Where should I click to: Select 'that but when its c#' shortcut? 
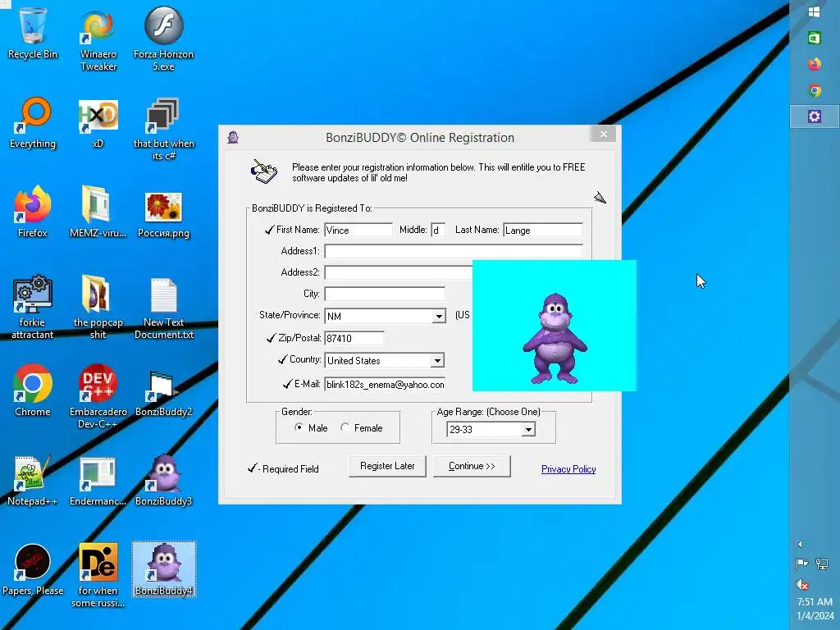[163, 129]
